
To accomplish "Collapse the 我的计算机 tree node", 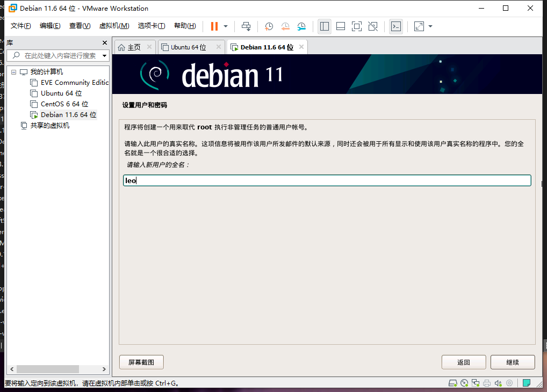I will click(14, 72).
